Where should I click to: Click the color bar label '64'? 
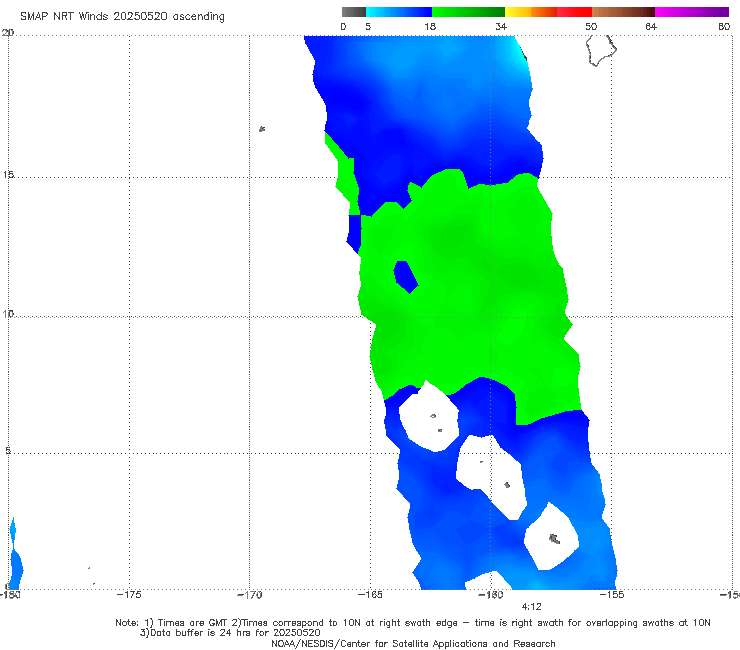pyautogui.click(x=651, y=27)
